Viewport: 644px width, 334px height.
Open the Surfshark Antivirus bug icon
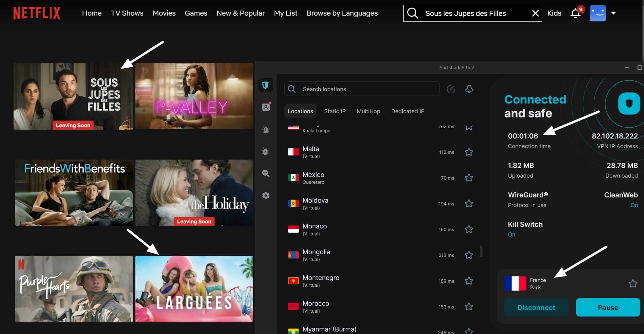pos(266,151)
